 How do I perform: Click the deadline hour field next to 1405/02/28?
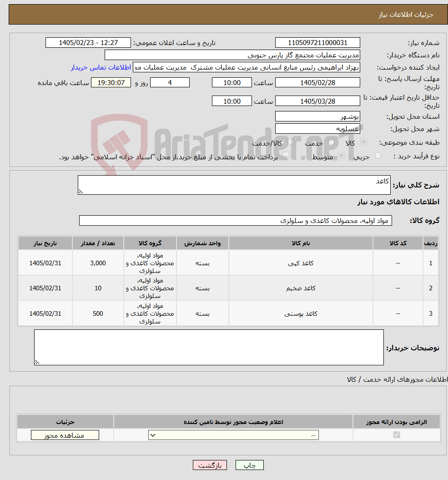[232, 83]
